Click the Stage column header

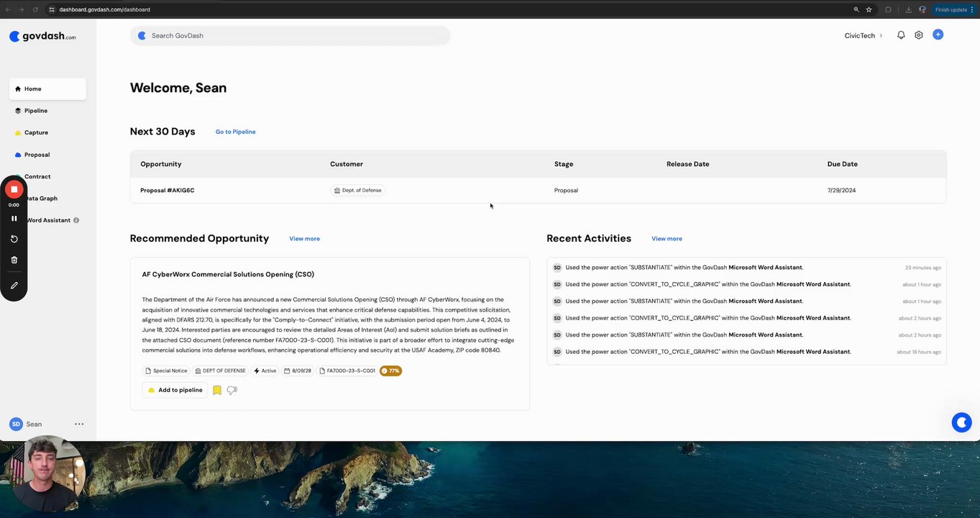click(564, 164)
